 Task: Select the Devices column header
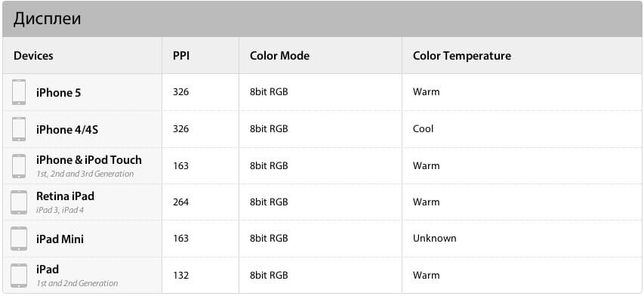tap(33, 55)
